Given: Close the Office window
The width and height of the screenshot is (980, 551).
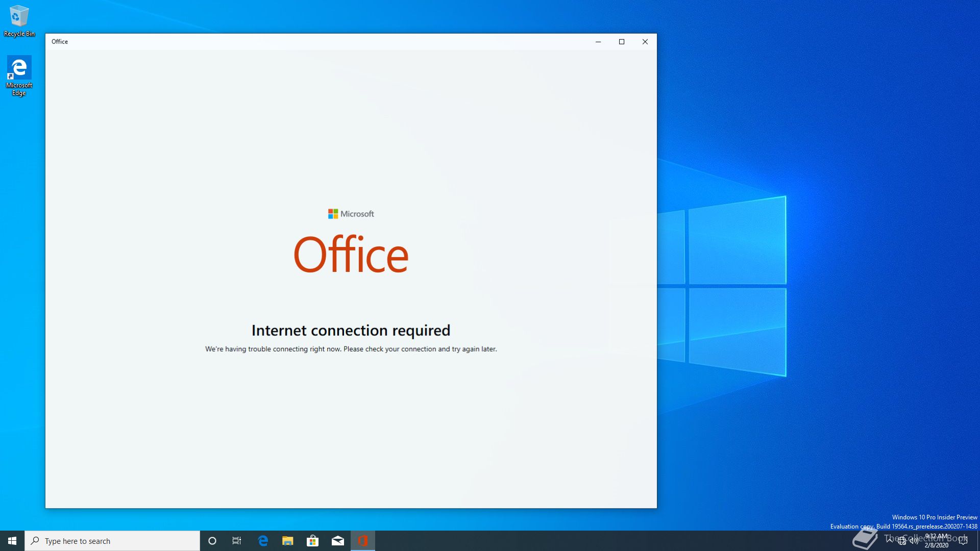Looking at the screenshot, I should pyautogui.click(x=645, y=42).
